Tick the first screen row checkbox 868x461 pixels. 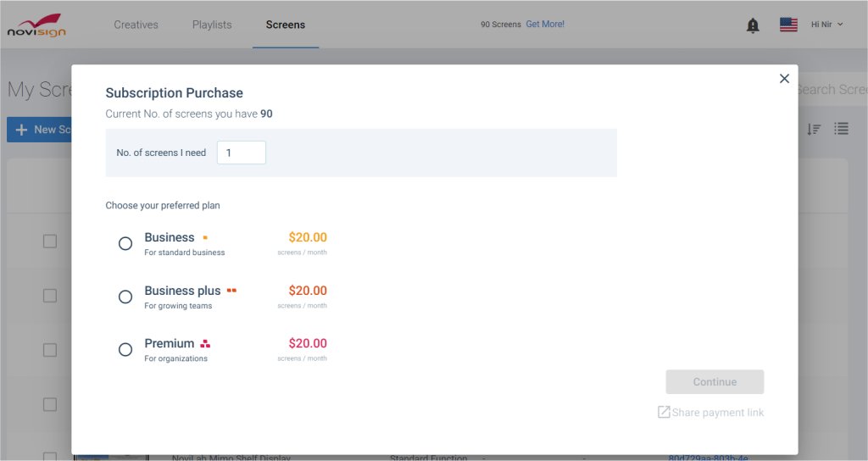[x=50, y=242]
